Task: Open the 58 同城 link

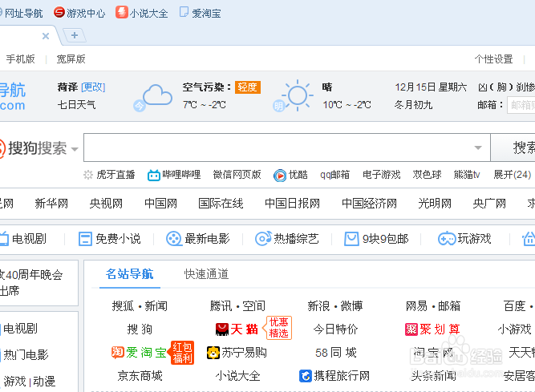Action: pyautogui.click(x=336, y=353)
